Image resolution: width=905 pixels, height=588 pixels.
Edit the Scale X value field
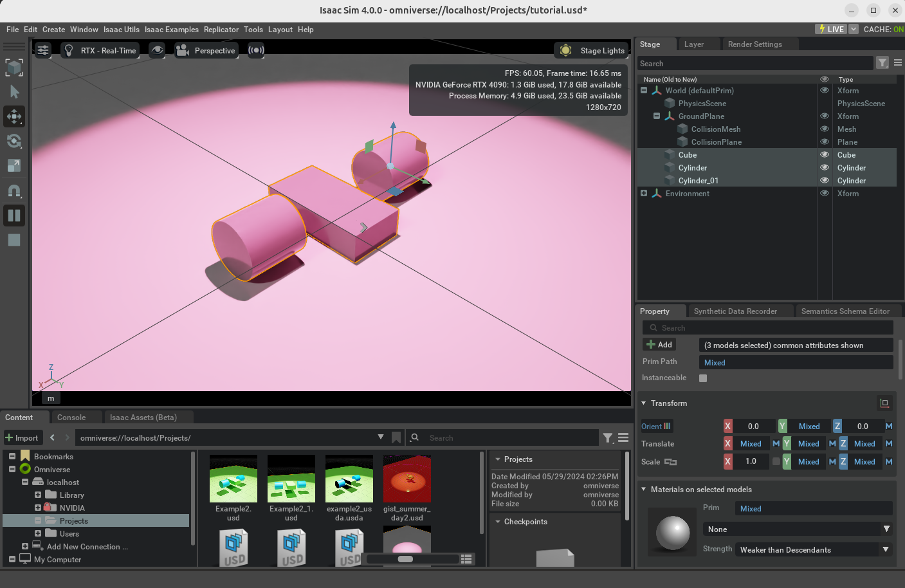point(751,461)
